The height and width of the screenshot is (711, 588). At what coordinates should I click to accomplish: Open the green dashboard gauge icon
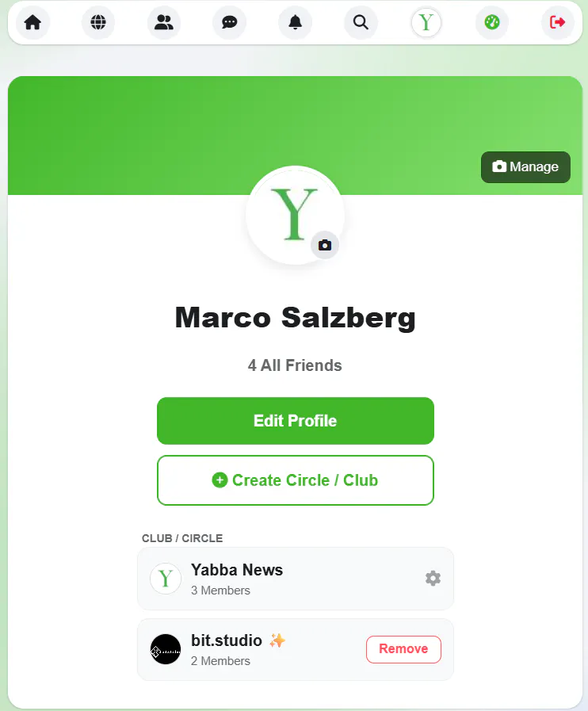(492, 22)
